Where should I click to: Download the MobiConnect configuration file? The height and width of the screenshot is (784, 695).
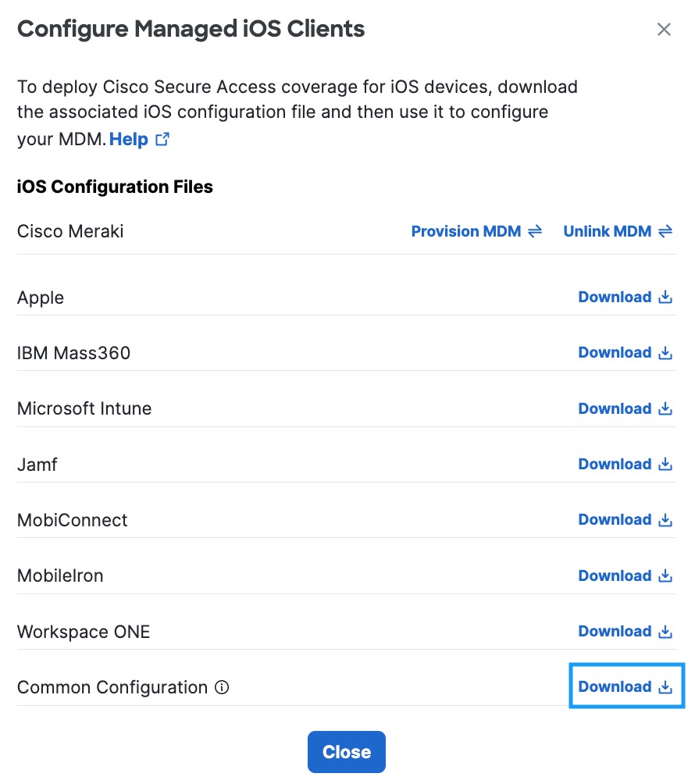pos(625,519)
